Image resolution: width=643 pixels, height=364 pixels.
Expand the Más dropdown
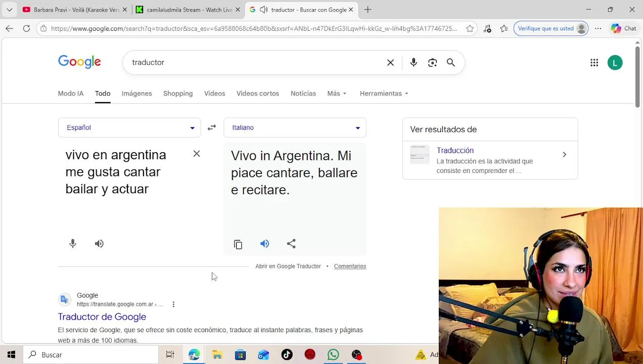point(337,94)
